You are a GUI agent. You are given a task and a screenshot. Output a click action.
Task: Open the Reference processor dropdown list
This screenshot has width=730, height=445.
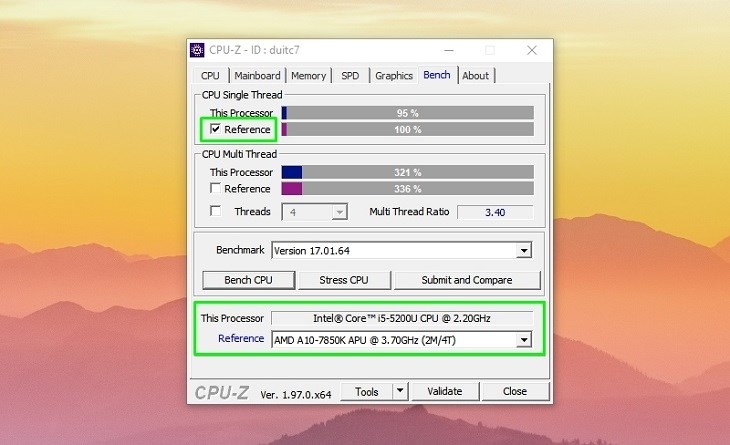coord(523,340)
